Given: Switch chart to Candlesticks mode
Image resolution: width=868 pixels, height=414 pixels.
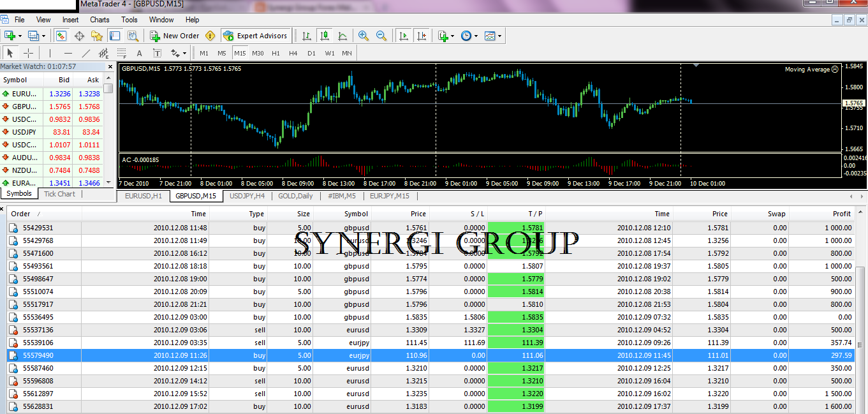Looking at the screenshot, I should (x=325, y=36).
